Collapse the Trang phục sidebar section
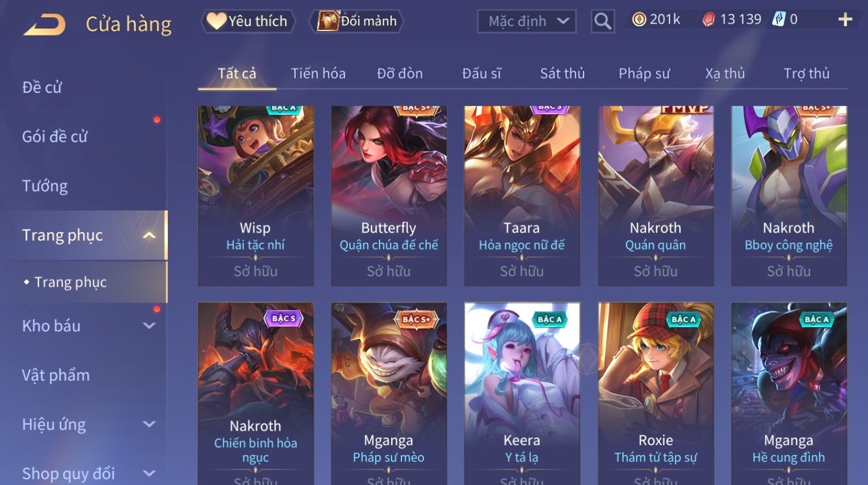This screenshot has width=868, height=485. (x=149, y=235)
